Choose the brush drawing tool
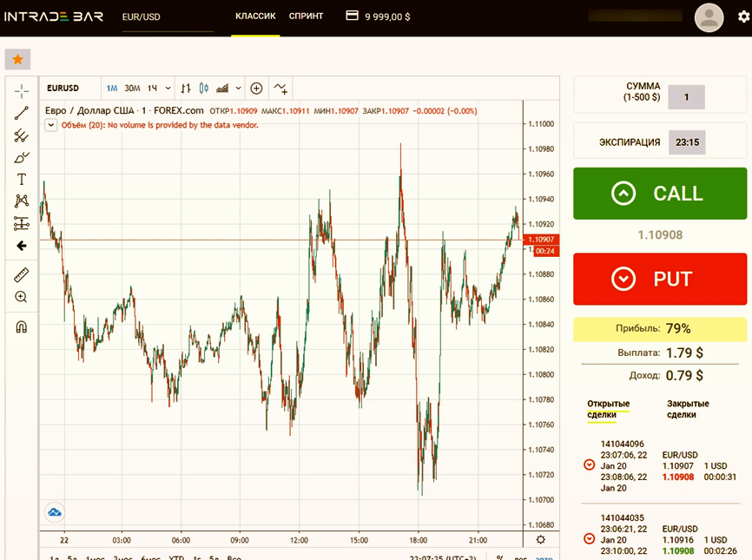 [x=22, y=157]
